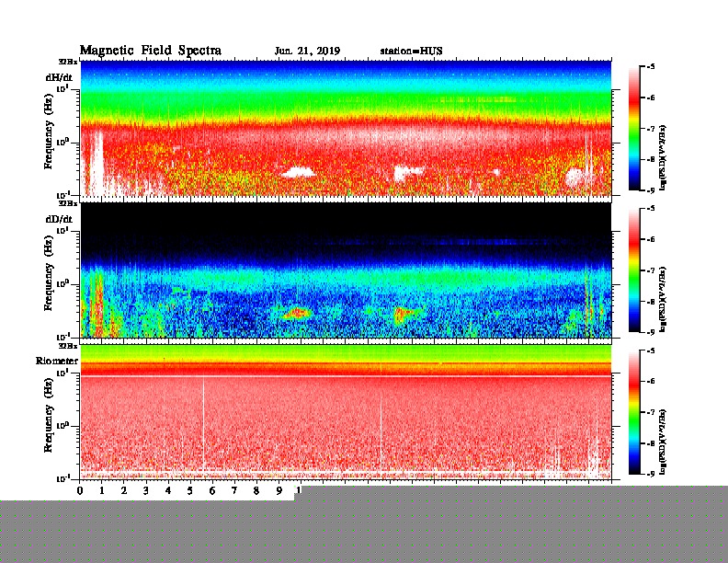The height and width of the screenshot is (563, 728).
Task: Click the "-7" tick on the dD/dt colorbar
Action: pyautogui.click(x=651, y=270)
